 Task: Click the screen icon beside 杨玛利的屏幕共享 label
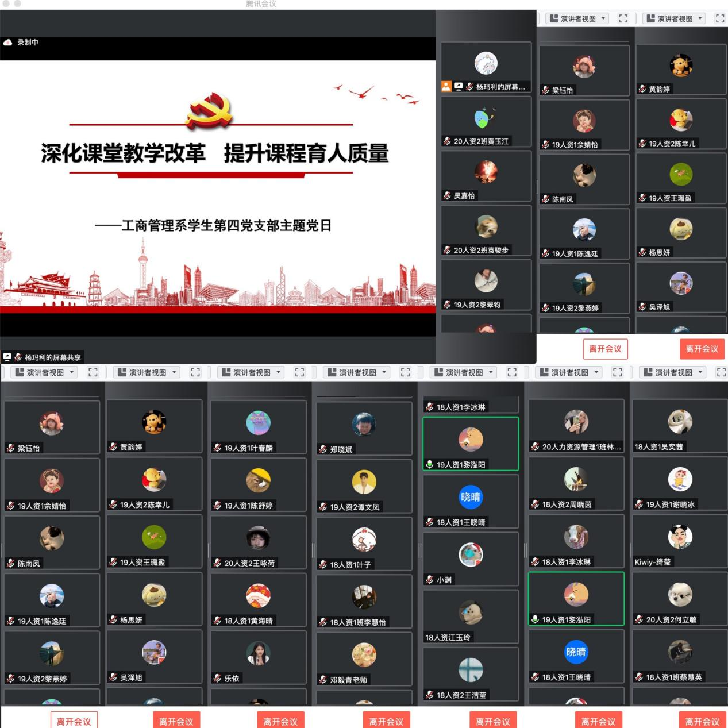point(7,357)
